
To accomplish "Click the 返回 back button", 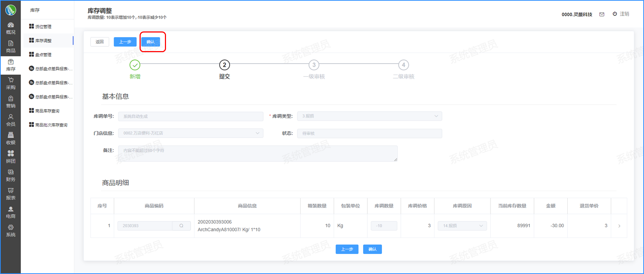I will [100, 42].
